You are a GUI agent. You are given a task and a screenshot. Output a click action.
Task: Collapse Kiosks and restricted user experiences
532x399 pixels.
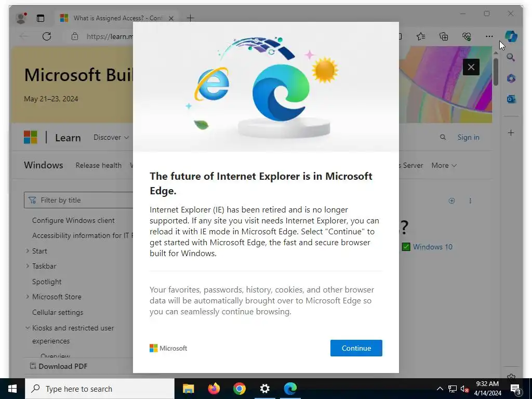pyautogui.click(x=28, y=328)
